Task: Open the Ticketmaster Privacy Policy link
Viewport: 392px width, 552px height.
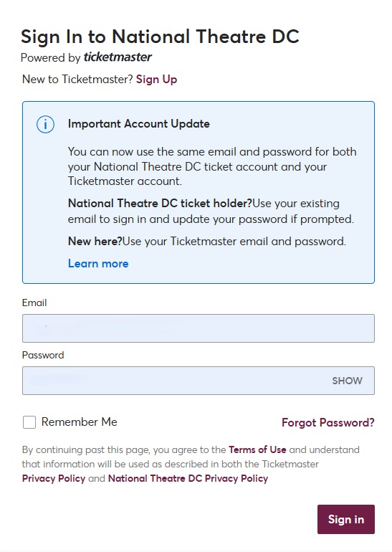Action: click(x=54, y=478)
